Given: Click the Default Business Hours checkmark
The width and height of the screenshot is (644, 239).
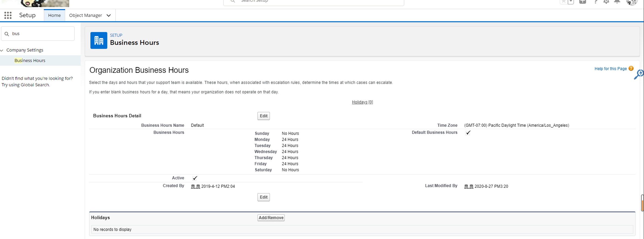Looking at the screenshot, I should 468,133.
